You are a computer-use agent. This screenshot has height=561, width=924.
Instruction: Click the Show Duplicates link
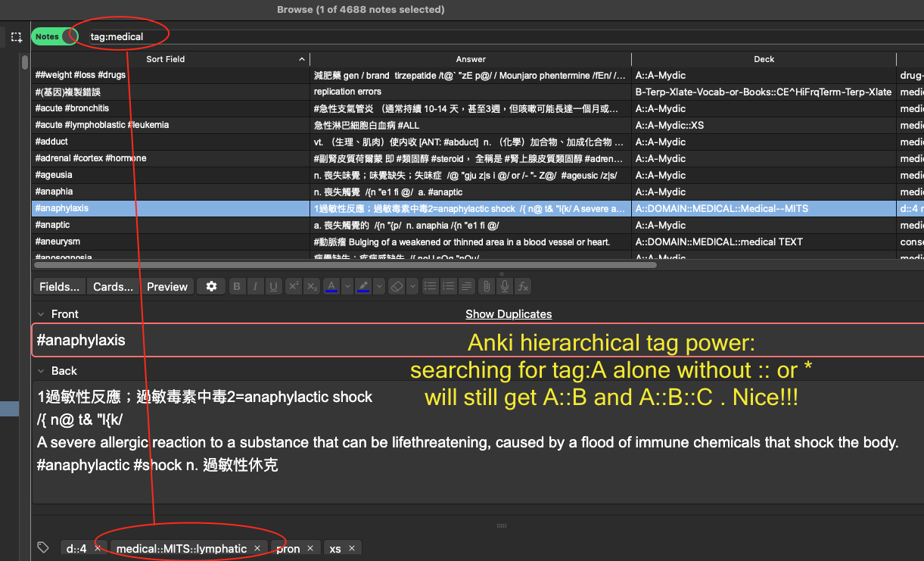click(x=509, y=314)
